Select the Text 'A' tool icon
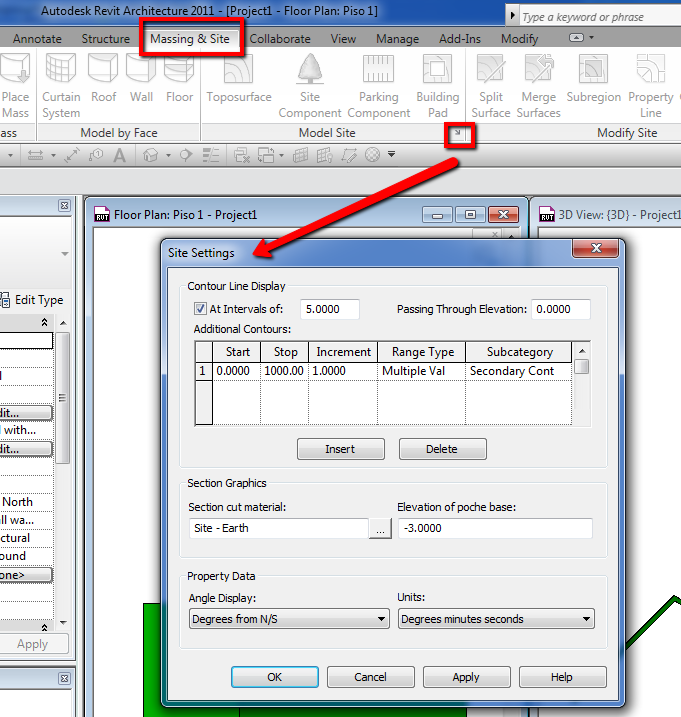This screenshot has width=681, height=717. tap(119, 155)
